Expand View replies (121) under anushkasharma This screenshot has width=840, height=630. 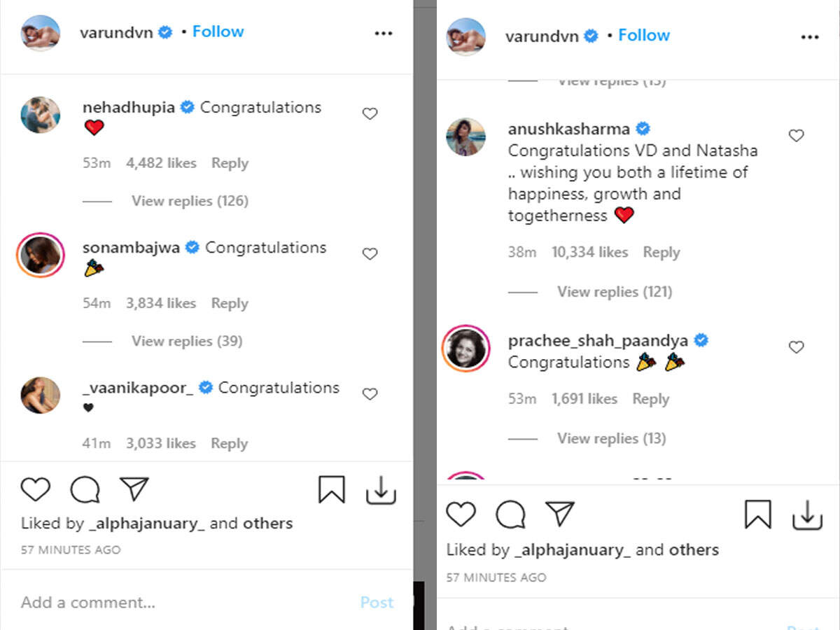[x=615, y=292]
